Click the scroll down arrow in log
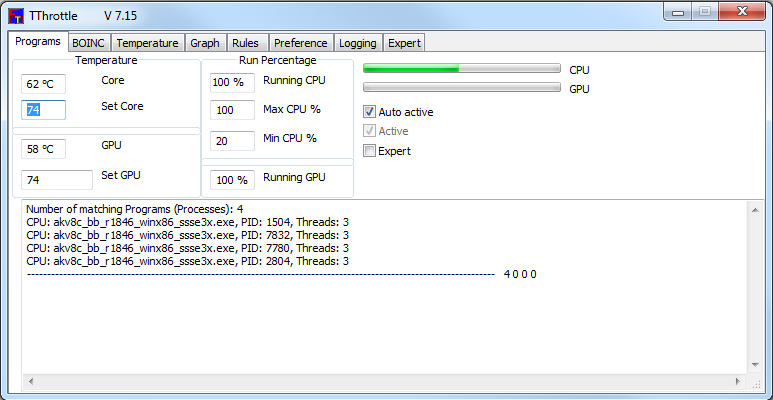 [x=755, y=365]
